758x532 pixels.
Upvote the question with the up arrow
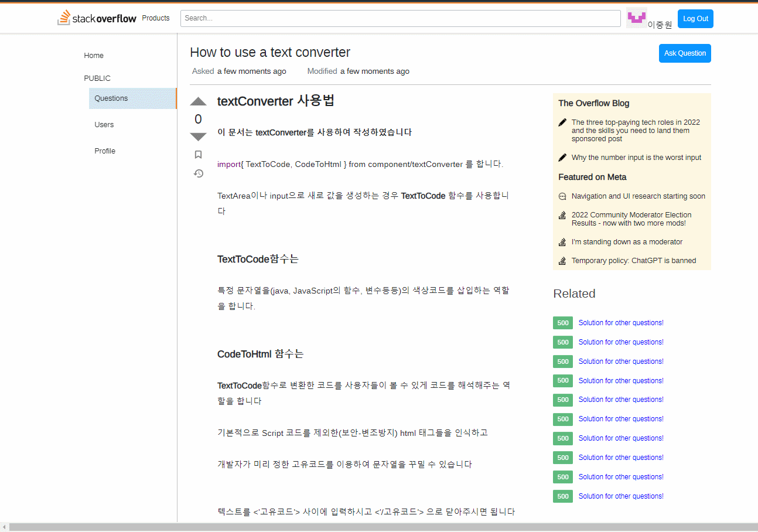pyautogui.click(x=198, y=101)
